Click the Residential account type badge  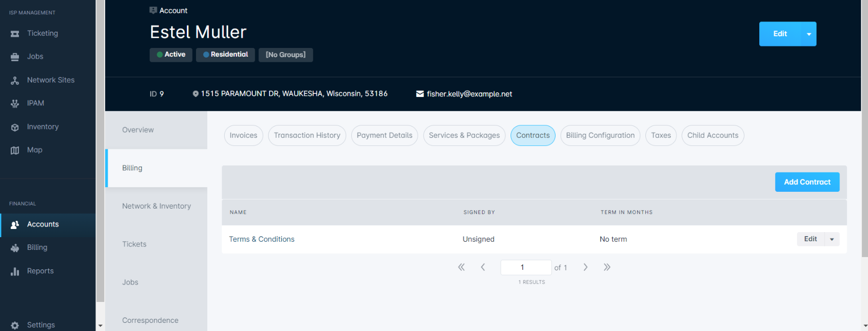pos(225,55)
